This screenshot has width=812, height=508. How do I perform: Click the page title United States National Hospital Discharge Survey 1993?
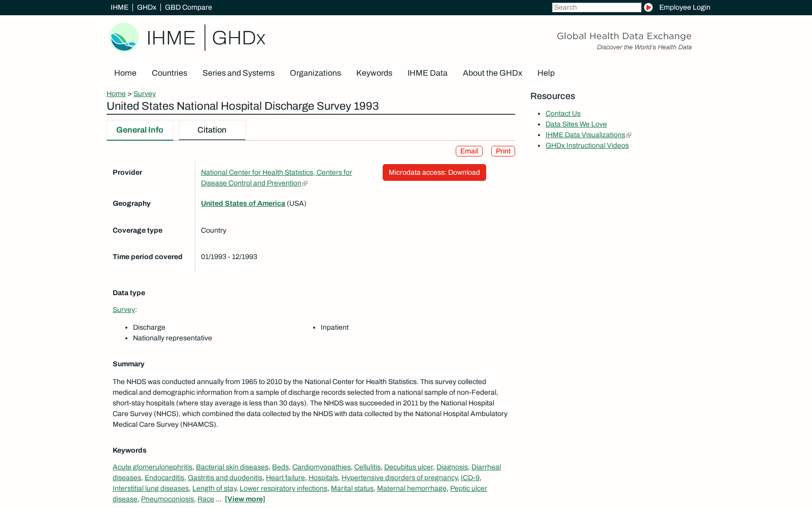click(x=243, y=106)
